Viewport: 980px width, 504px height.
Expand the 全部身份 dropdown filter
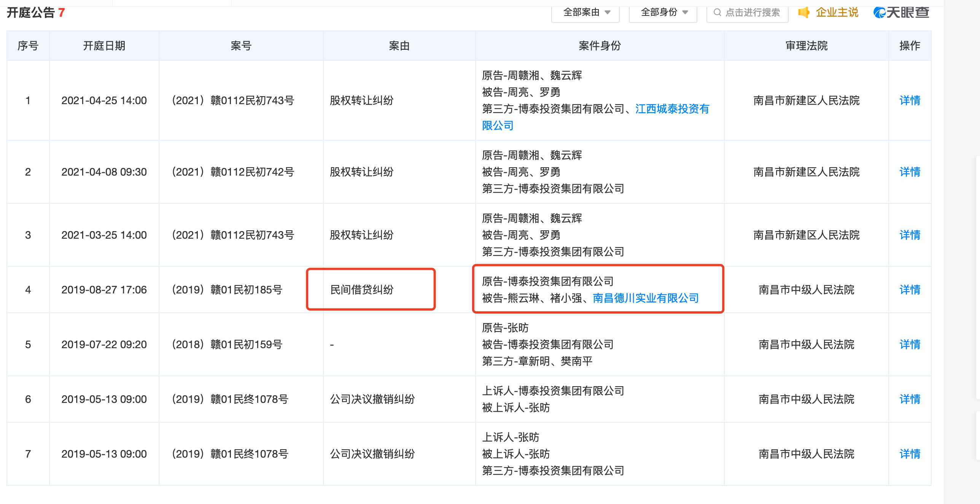click(x=663, y=13)
